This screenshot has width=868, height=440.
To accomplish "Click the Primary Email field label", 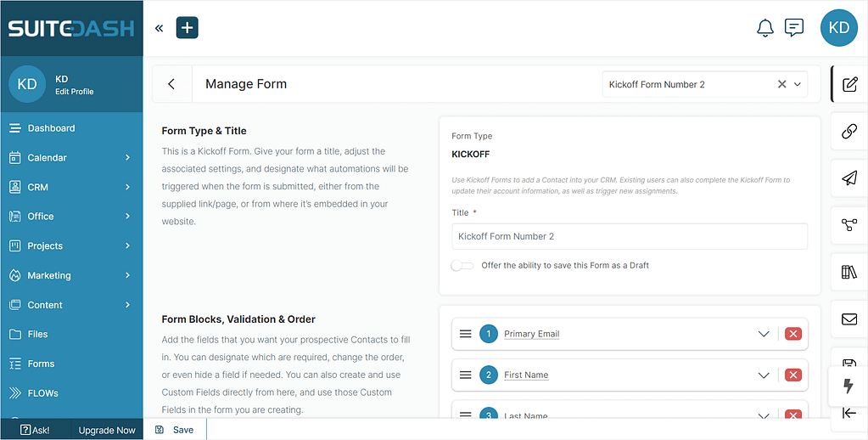I will click(531, 334).
